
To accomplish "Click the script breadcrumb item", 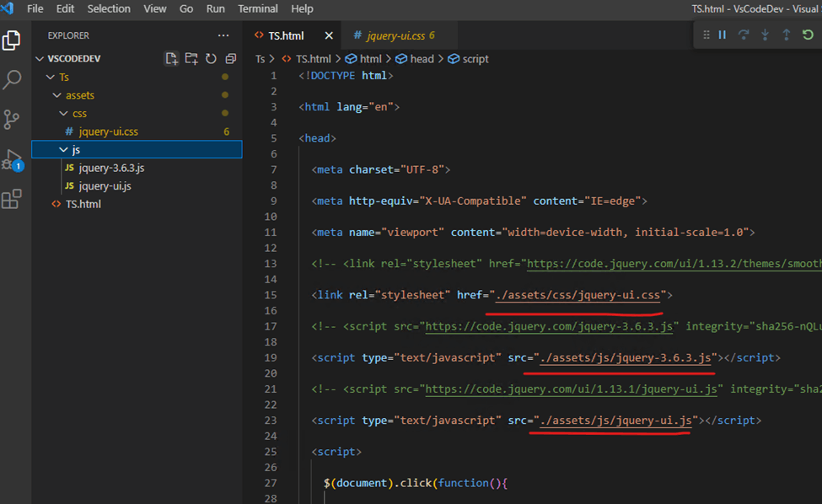I will 475,59.
